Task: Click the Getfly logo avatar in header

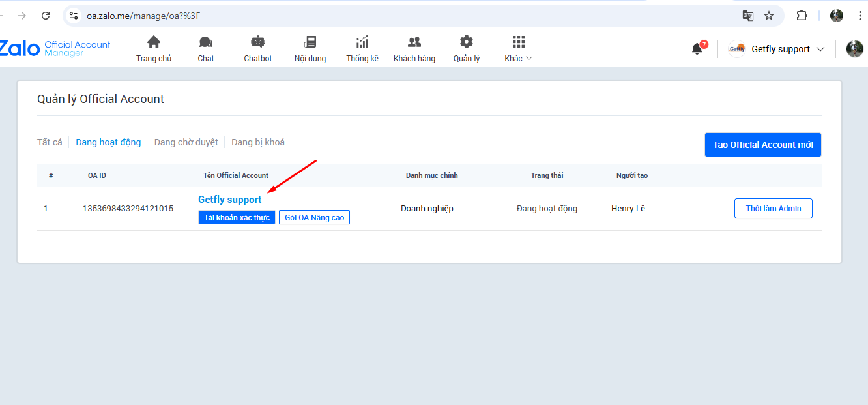Action: 737,49
